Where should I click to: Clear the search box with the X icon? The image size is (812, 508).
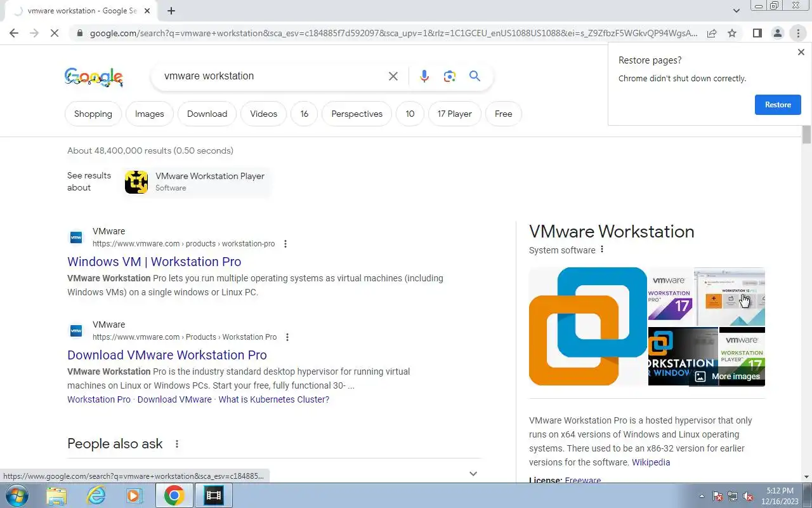(393, 76)
